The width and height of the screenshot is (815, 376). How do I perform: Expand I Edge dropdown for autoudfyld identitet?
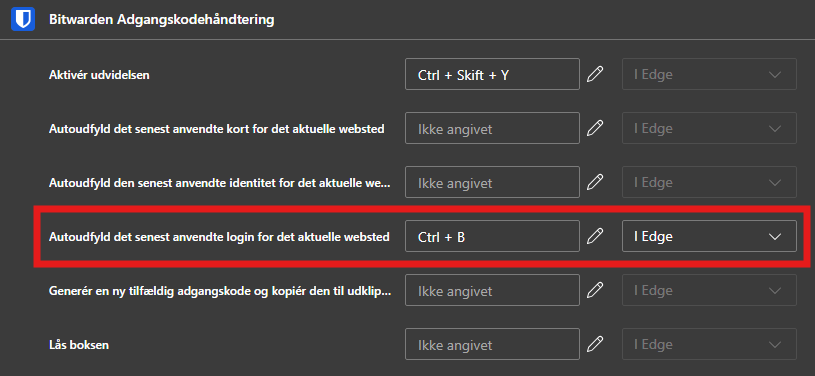point(709,182)
